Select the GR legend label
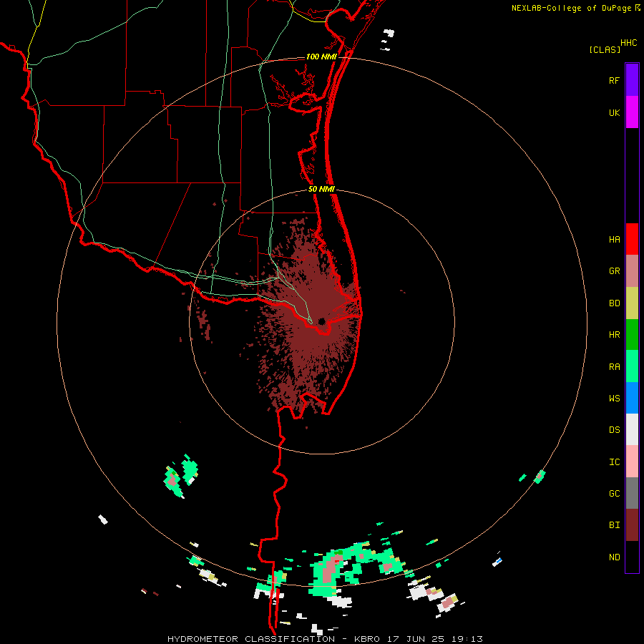Image resolution: width=644 pixels, height=644 pixels. pos(614,271)
